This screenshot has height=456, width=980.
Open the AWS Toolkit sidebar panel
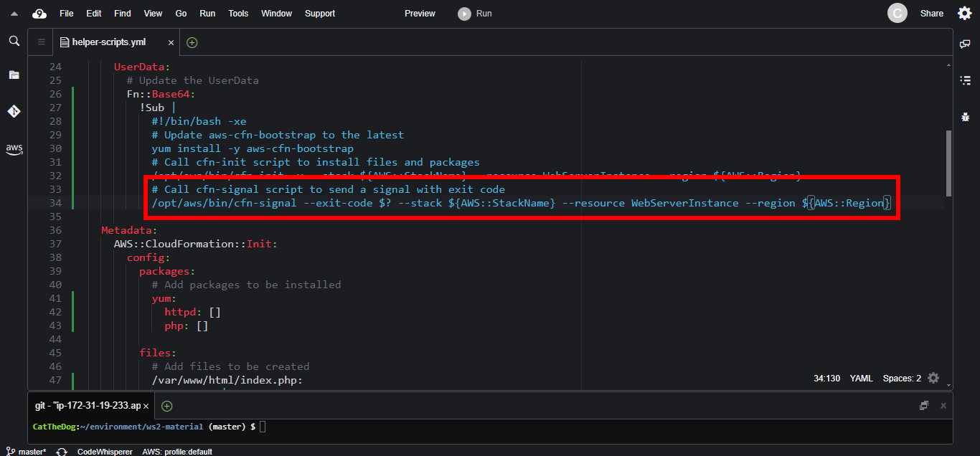click(14, 148)
